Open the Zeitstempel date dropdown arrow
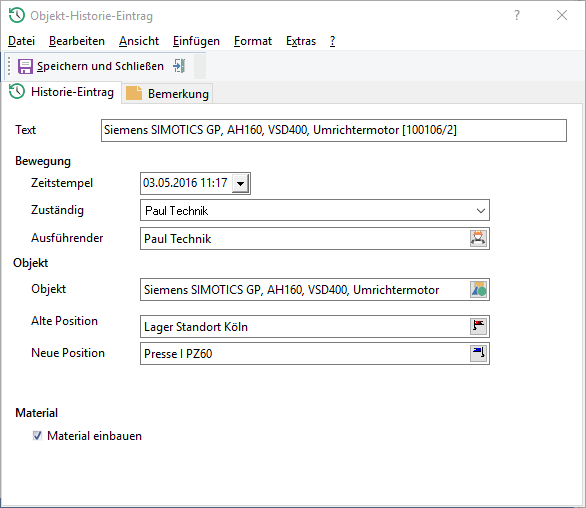Screen dimensions: 586x508 point(240,184)
